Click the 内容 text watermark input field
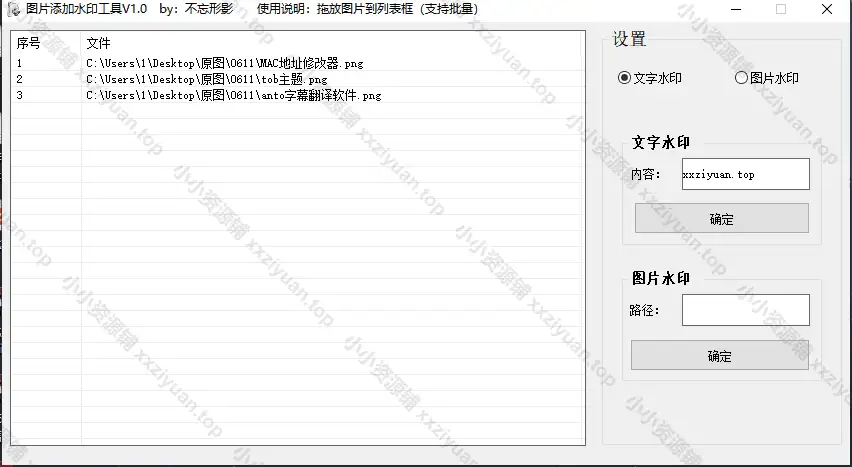852x467 pixels. 745,174
